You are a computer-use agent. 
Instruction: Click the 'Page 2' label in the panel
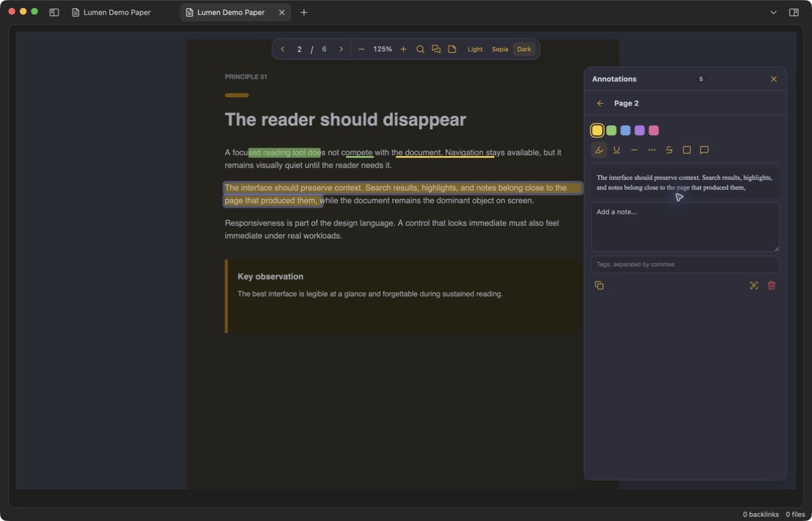tap(626, 104)
